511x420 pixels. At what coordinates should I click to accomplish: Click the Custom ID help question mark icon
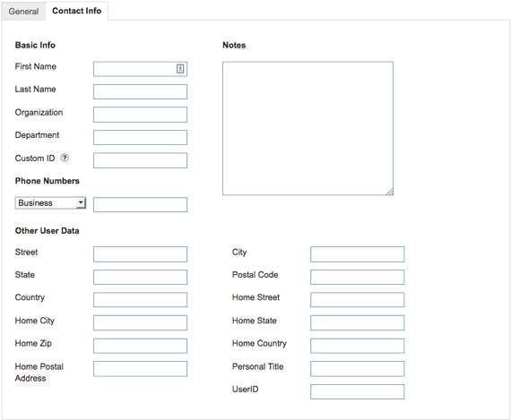tap(65, 158)
